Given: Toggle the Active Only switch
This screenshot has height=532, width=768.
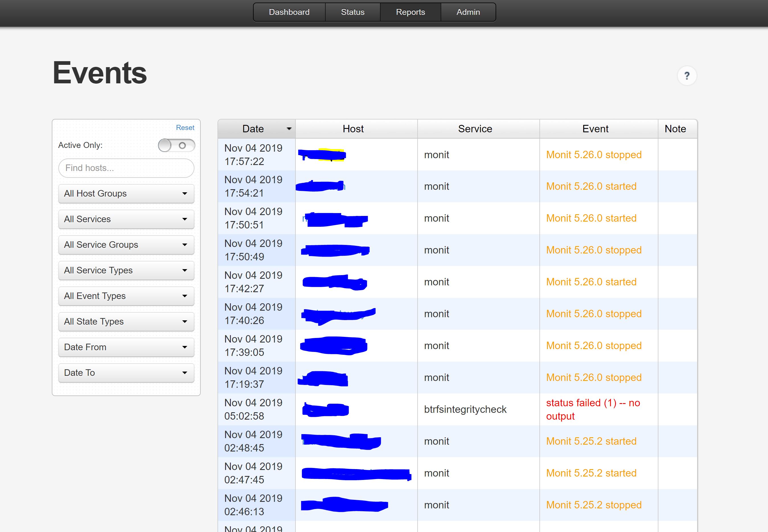Looking at the screenshot, I should (176, 145).
